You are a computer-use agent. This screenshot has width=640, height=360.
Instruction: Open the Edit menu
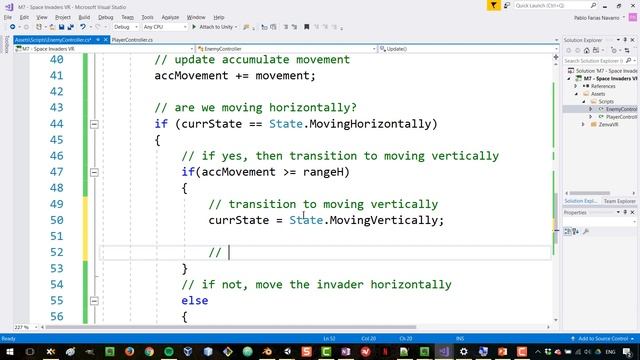[x=24, y=17]
